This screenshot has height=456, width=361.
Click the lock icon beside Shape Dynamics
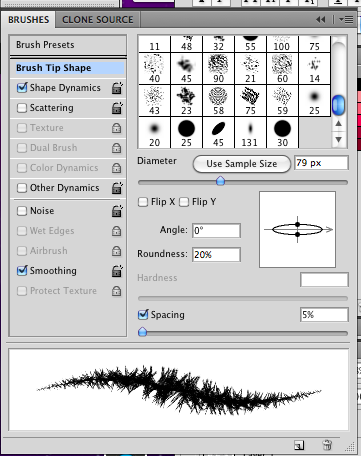coord(117,88)
